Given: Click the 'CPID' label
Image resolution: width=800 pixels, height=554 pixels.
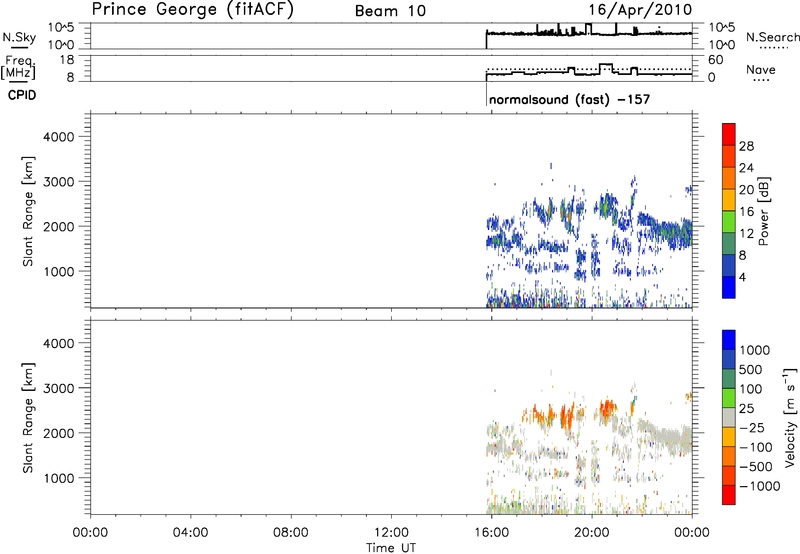Looking at the screenshot, I should pos(22,95).
